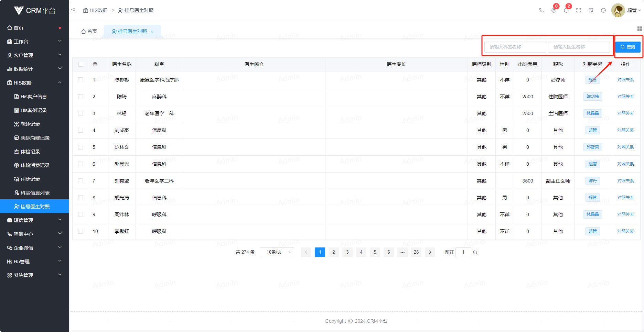Click the 陈丹 tag in row 7
Screen dimensions: 644x332
click(x=593, y=181)
